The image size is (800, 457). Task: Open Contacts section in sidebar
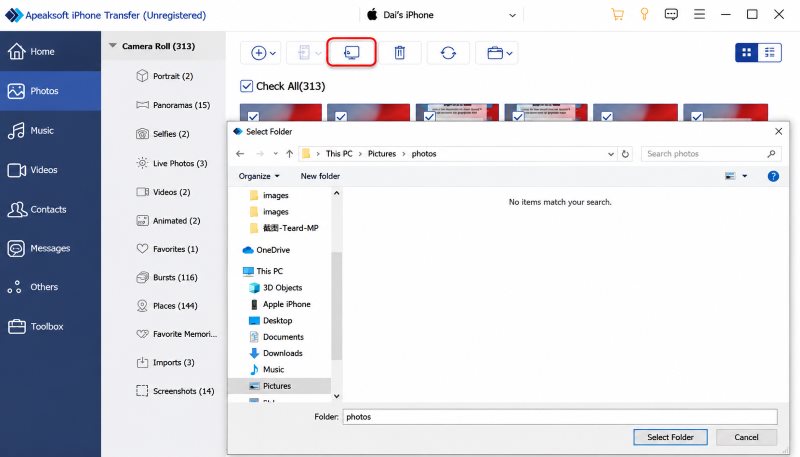click(50, 209)
